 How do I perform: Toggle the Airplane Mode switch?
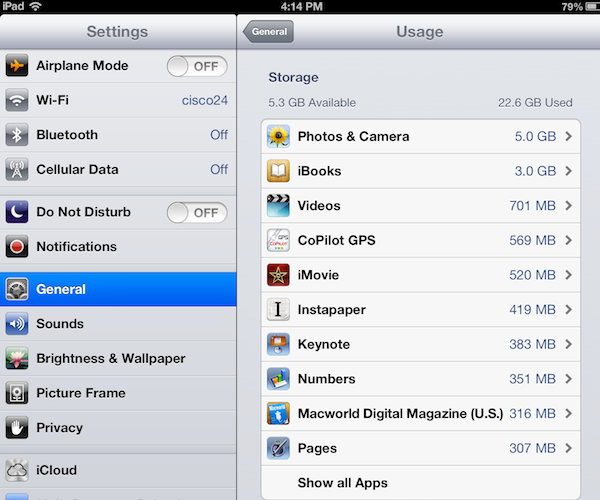pyautogui.click(x=197, y=66)
